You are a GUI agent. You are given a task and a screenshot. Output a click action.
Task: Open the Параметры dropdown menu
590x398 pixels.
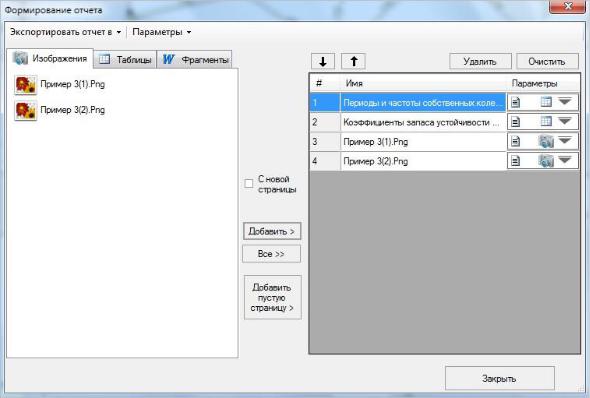(162, 32)
